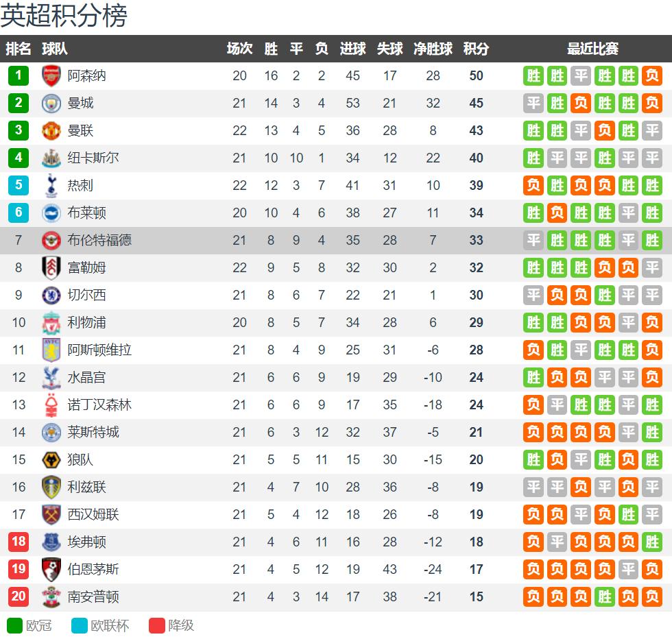
Task: Click the red 降级 legend swatch
Action: pyautogui.click(x=157, y=625)
